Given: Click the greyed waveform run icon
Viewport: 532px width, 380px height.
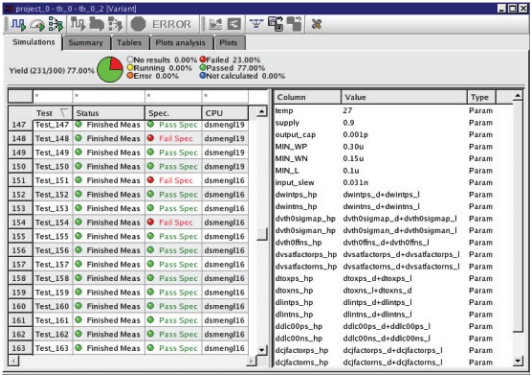Looking at the screenshot, I should (78, 24).
